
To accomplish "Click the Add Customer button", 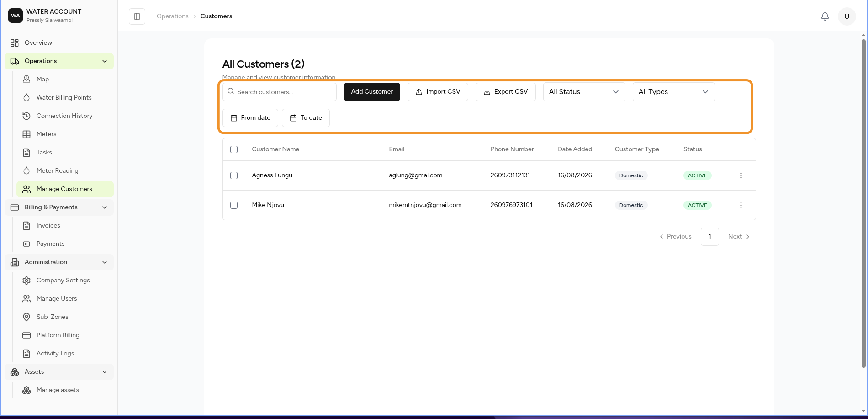I will [372, 92].
